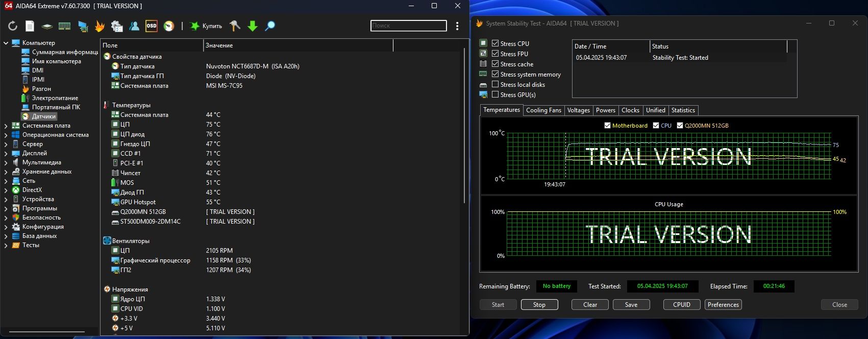Collapse the Компьютер tree node
This screenshot has height=339, width=868.
point(6,43)
